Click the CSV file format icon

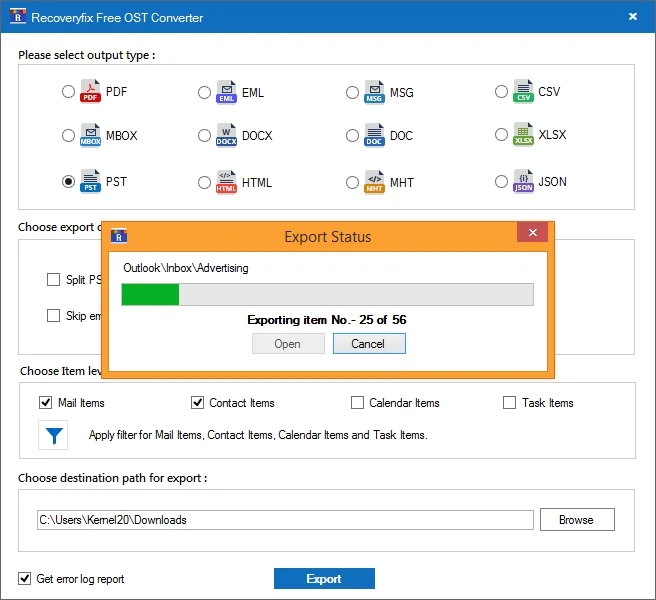[x=523, y=91]
